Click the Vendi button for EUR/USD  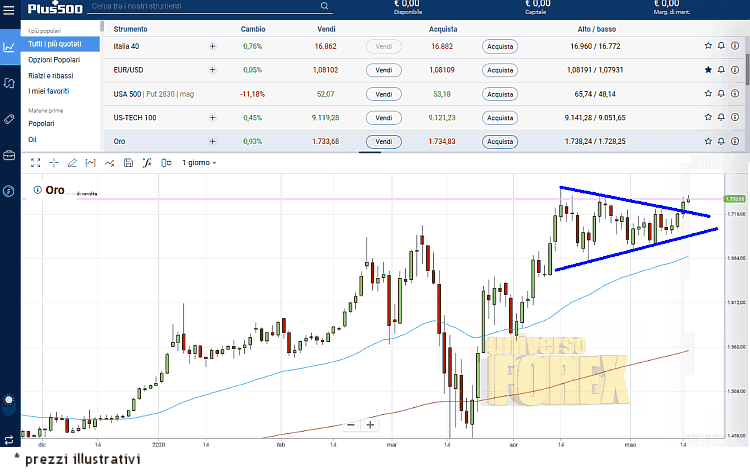[382, 70]
